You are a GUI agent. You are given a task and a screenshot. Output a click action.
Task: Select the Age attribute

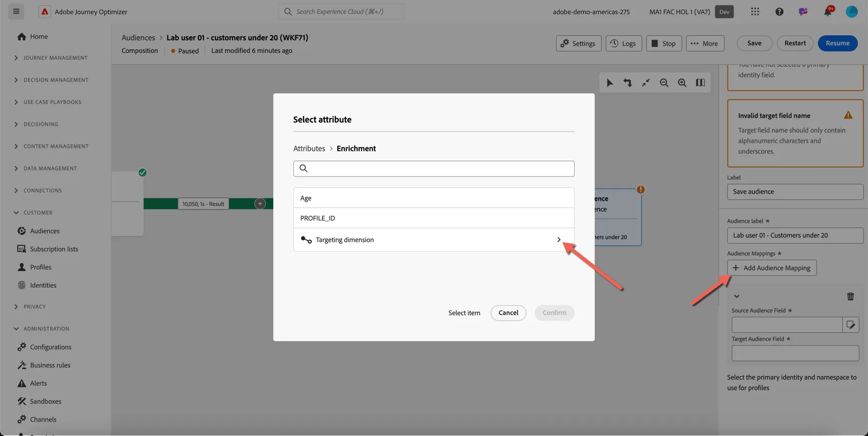[x=433, y=198]
